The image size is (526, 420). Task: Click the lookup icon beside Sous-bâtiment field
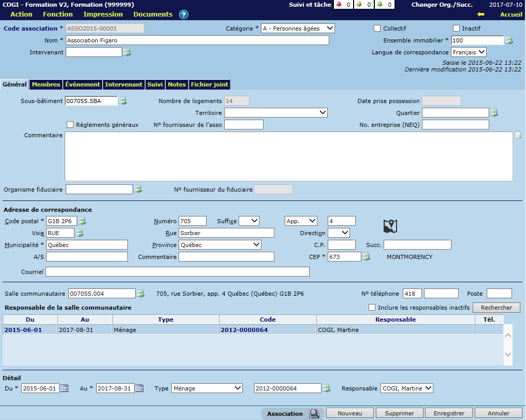coord(123,101)
